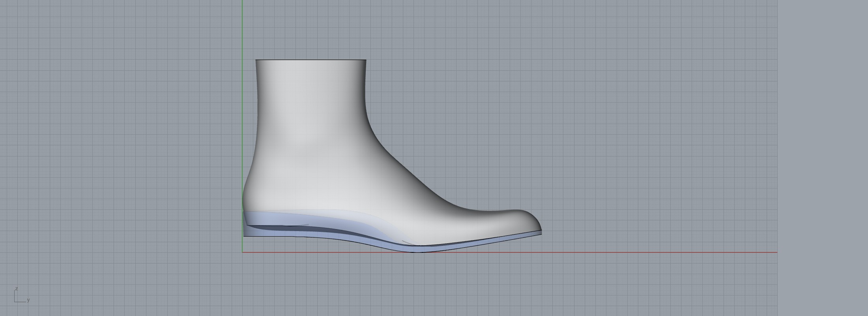Click the top-right corner of the boot opening

[x=366, y=60]
